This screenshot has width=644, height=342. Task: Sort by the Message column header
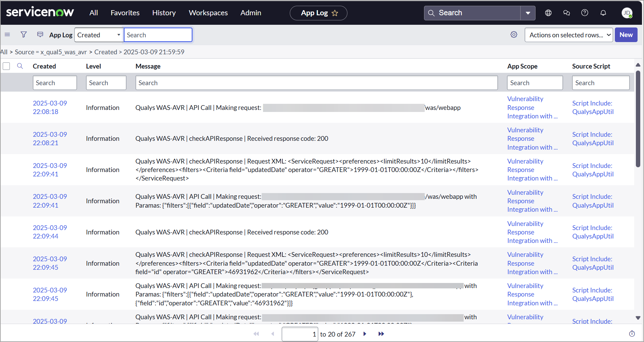(x=148, y=66)
